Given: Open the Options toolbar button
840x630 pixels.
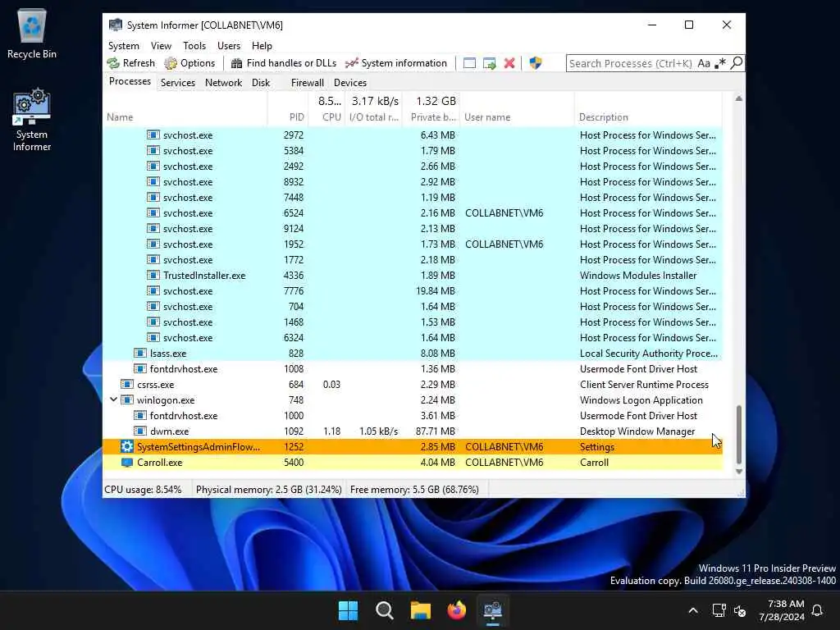Looking at the screenshot, I should pos(189,63).
